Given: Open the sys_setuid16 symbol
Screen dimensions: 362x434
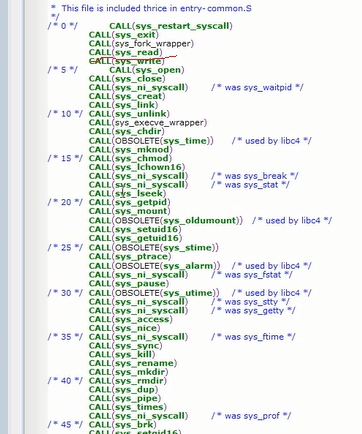Looking at the screenshot, I should coord(147,229).
